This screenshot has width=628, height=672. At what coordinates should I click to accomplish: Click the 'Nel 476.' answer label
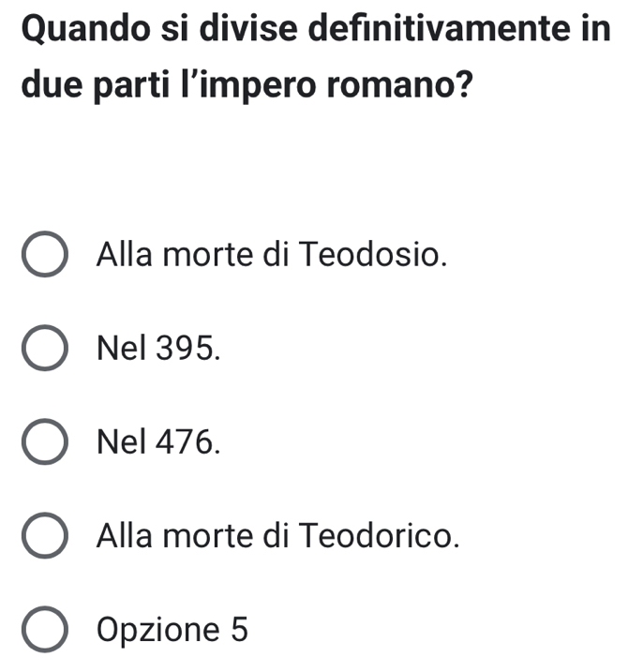(159, 442)
